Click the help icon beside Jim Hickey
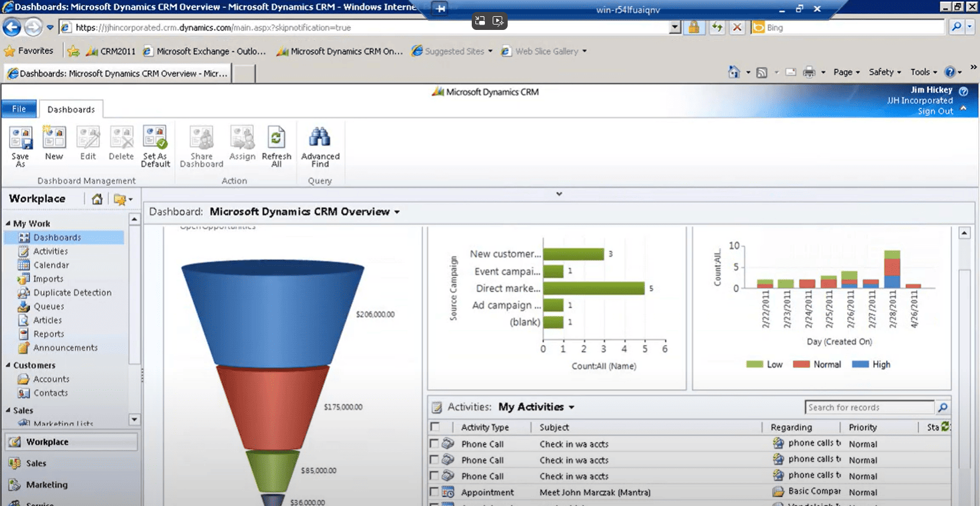 tap(963, 91)
